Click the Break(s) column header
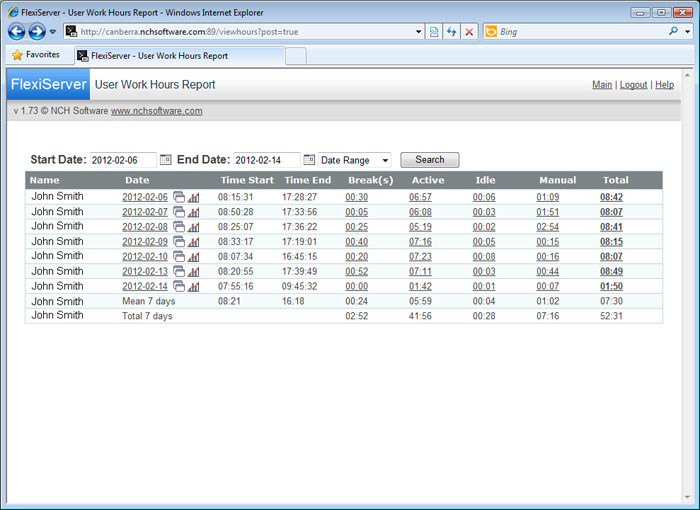The height and width of the screenshot is (510, 700). 371,180
